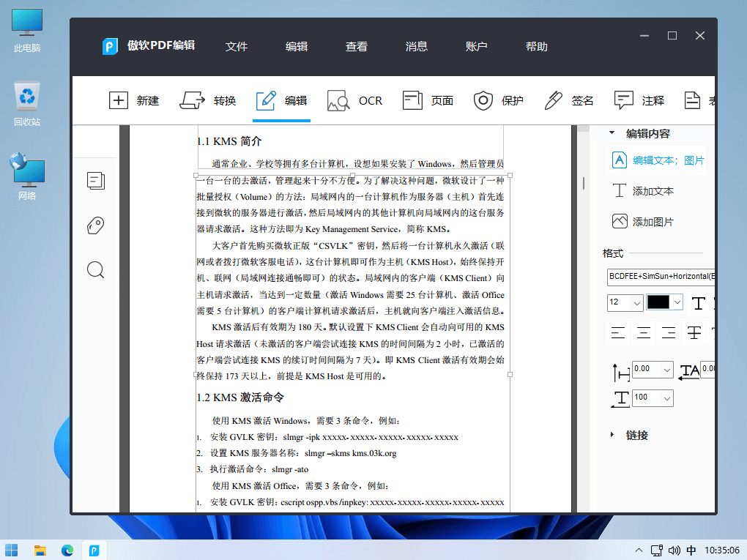Click the line 使用 KMS 激活 Office
Image resolution: width=747 pixels, height=560 pixels.
click(x=300, y=486)
